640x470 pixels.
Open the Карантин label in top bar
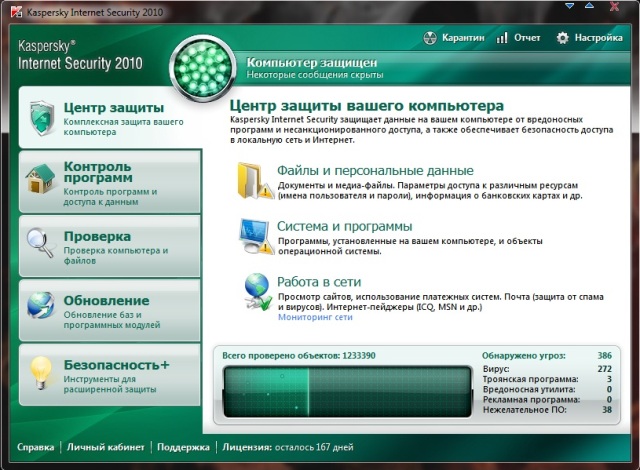463,38
